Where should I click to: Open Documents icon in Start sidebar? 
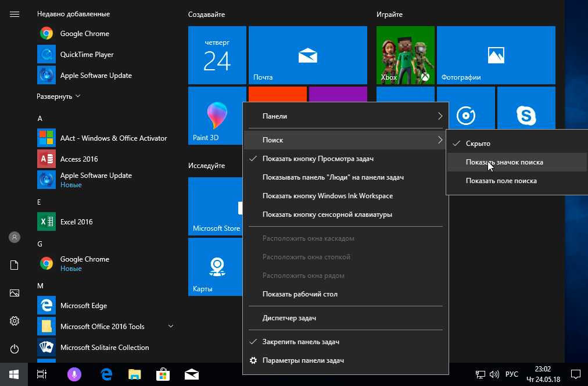pos(15,265)
